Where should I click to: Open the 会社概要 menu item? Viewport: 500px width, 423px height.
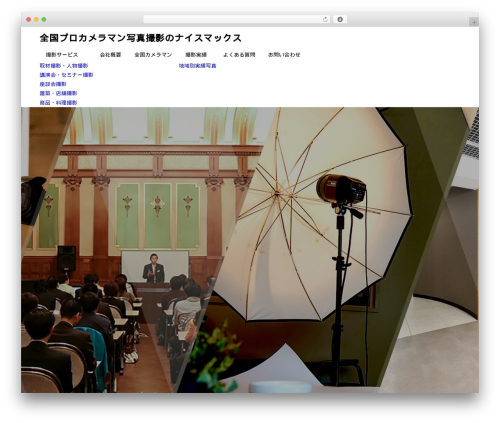pos(110,55)
